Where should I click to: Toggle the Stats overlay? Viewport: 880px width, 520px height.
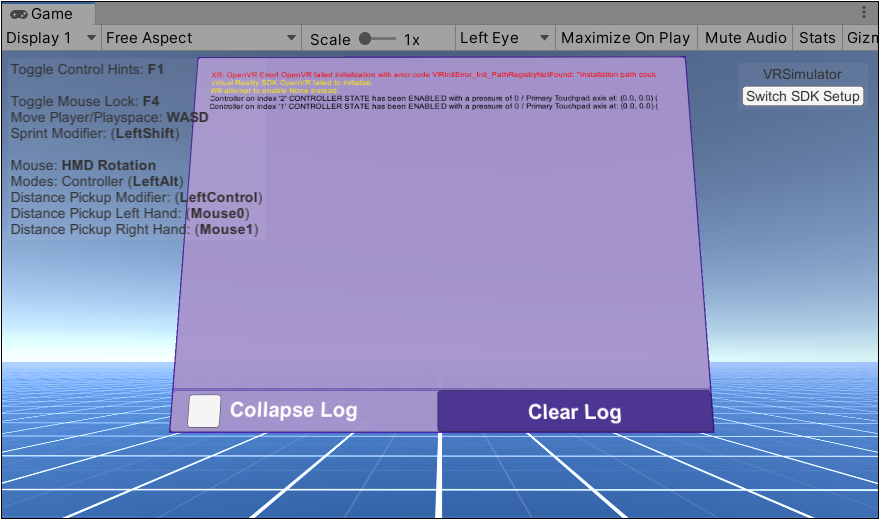(x=817, y=38)
